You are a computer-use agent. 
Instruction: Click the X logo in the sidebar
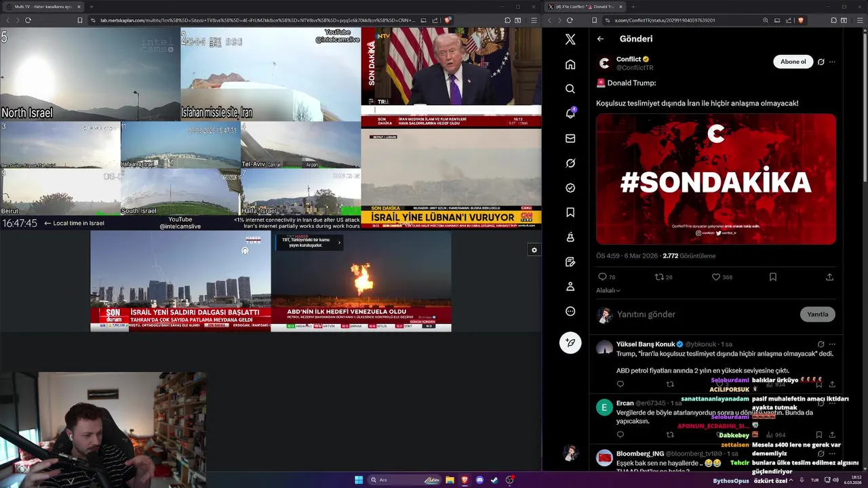tap(570, 39)
